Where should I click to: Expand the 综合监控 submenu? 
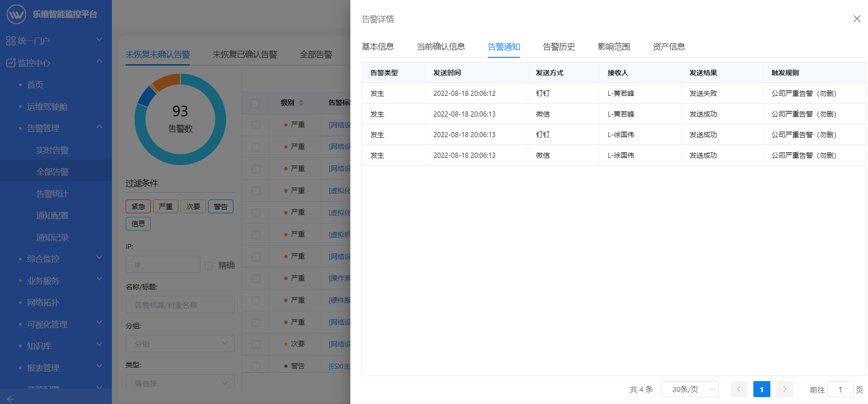click(x=99, y=258)
